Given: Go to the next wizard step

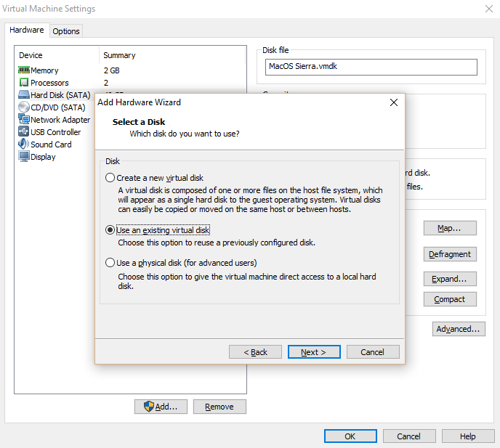Looking at the screenshot, I should pos(314,351).
